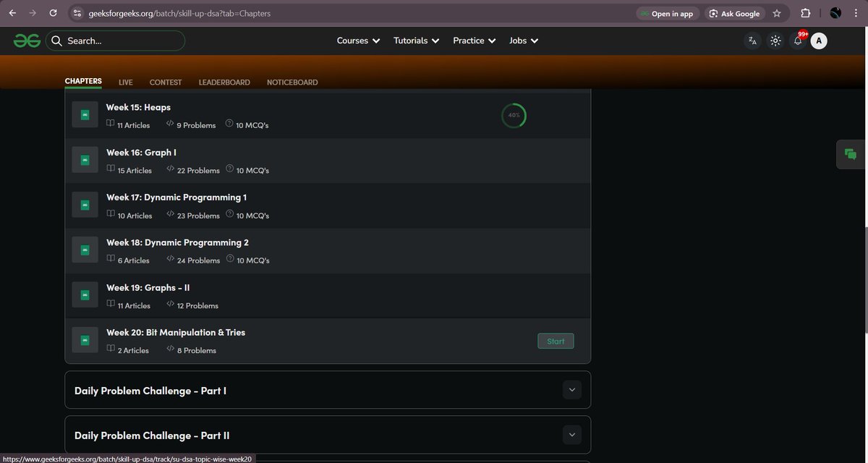Viewport: 868px width, 463px height.
Task: Click '23 Problems' under Week 17
Action: (x=198, y=216)
